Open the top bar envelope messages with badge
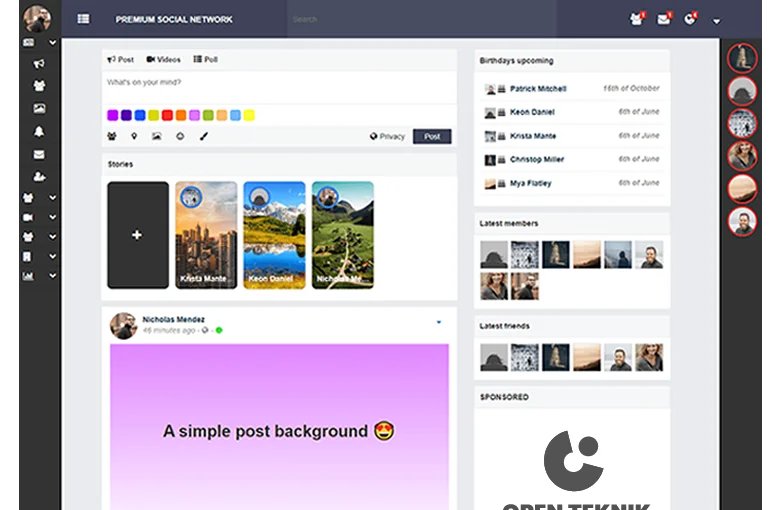Screen dimensions: 770x510 664,19
